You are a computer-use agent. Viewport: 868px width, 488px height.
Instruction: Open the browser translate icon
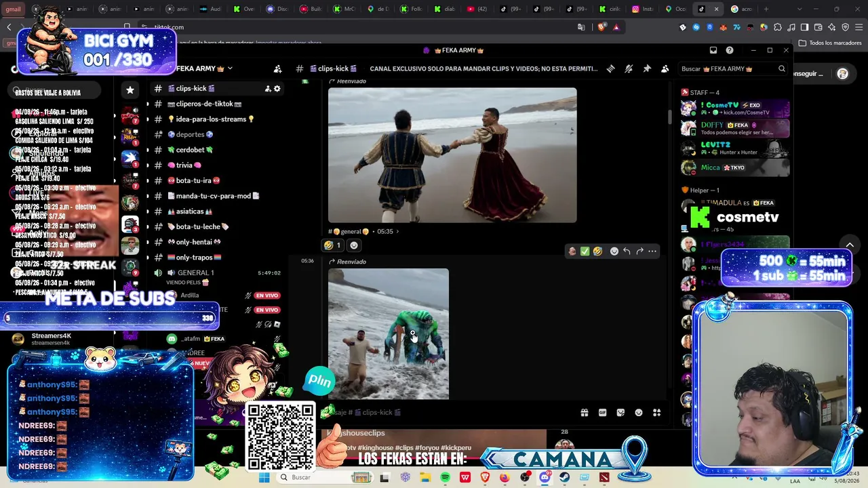click(x=581, y=27)
